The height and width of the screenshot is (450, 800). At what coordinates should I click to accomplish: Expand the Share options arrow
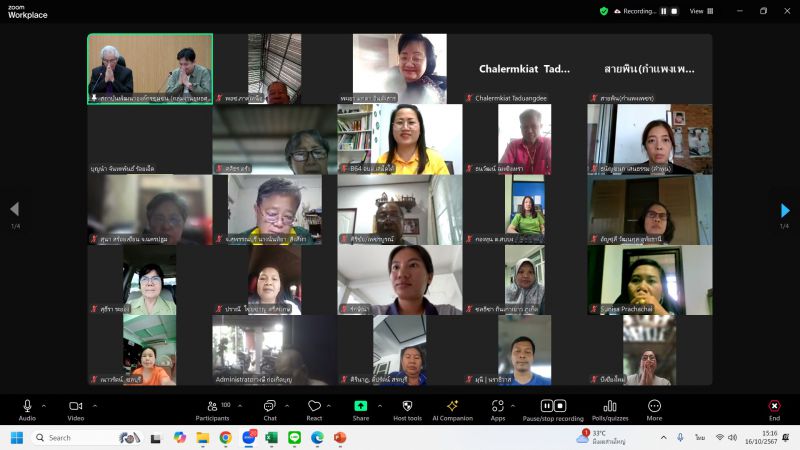click(379, 406)
